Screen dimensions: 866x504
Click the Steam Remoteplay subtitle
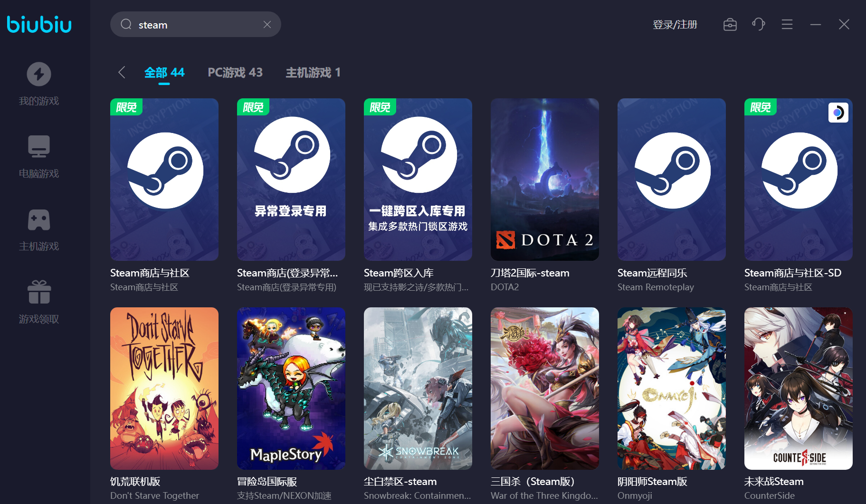656,287
